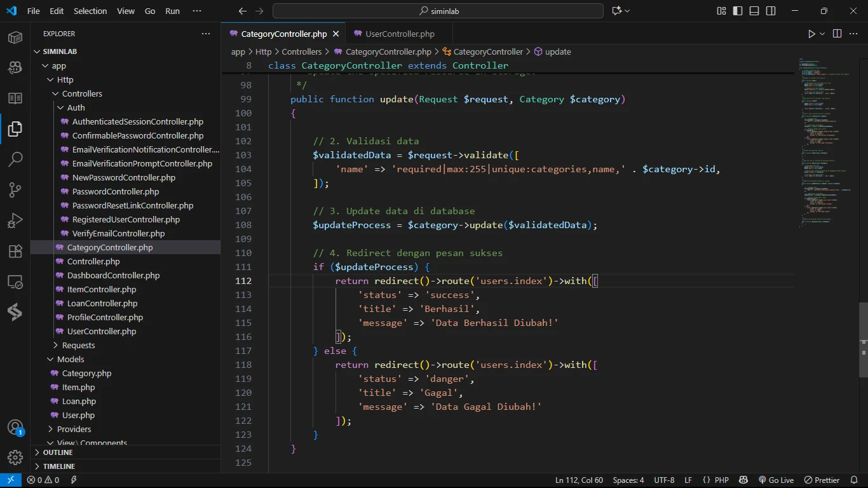Image resolution: width=868 pixels, height=488 pixels.
Task: Click the UTF-8 encoding in status bar
Action: pos(664,480)
